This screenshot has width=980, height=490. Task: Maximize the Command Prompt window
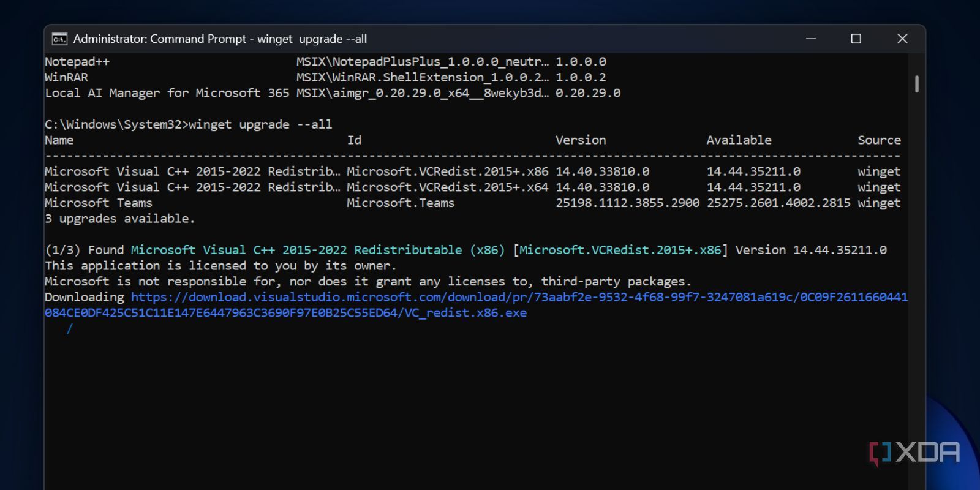click(856, 39)
